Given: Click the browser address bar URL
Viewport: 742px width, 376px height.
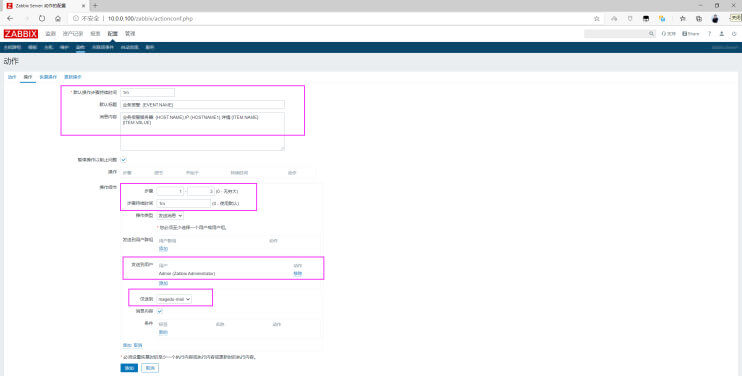Looking at the screenshot, I should click(x=150, y=18).
